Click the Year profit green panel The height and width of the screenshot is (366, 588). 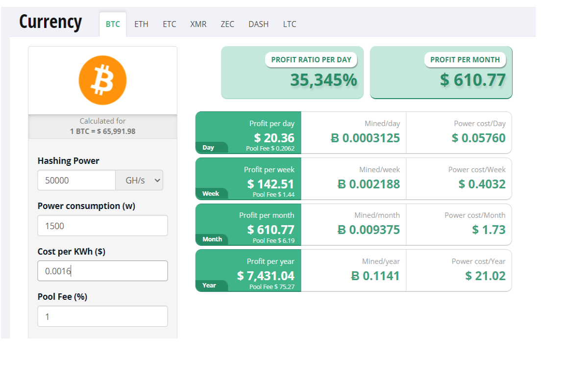click(x=248, y=271)
